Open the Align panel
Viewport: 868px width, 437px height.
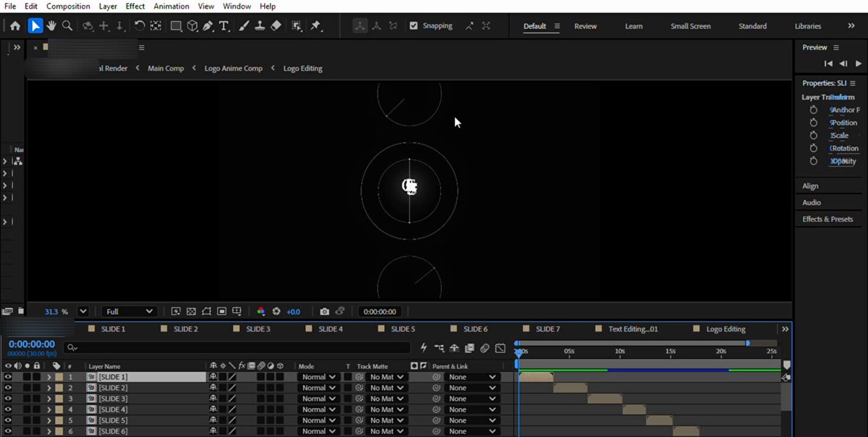810,186
